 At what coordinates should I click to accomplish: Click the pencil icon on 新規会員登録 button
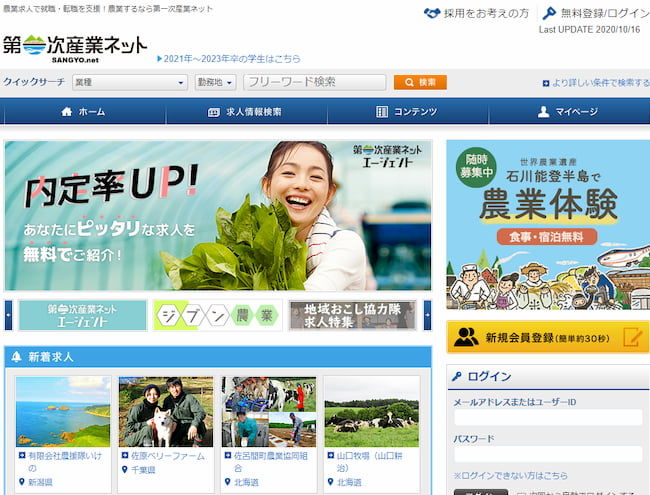pyautogui.click(x=633, y=337)
